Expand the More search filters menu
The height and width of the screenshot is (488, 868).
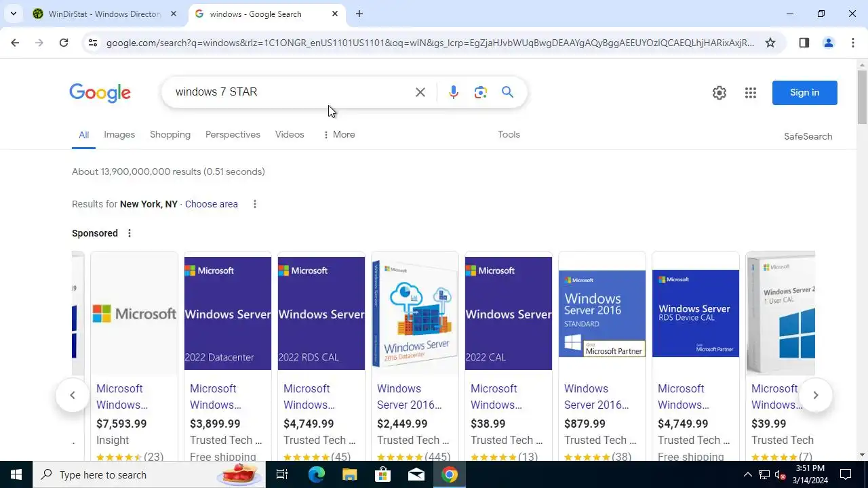coord(339,134)
